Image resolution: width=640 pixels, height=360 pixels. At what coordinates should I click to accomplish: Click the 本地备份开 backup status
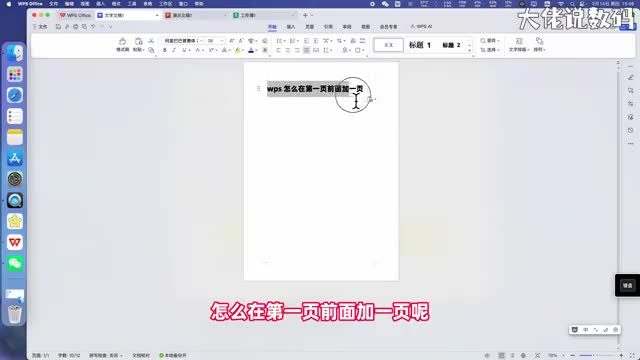coord(173,356)
